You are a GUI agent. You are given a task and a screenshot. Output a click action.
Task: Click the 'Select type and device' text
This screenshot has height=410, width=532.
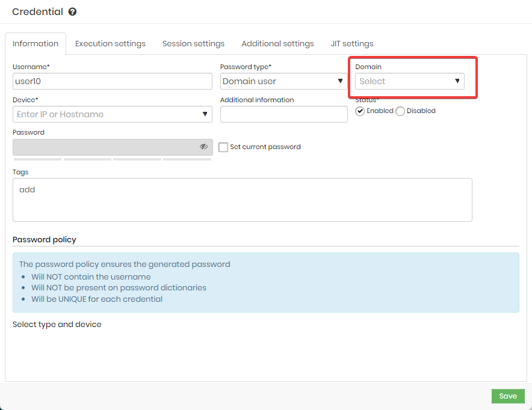(x=57, y=324)
